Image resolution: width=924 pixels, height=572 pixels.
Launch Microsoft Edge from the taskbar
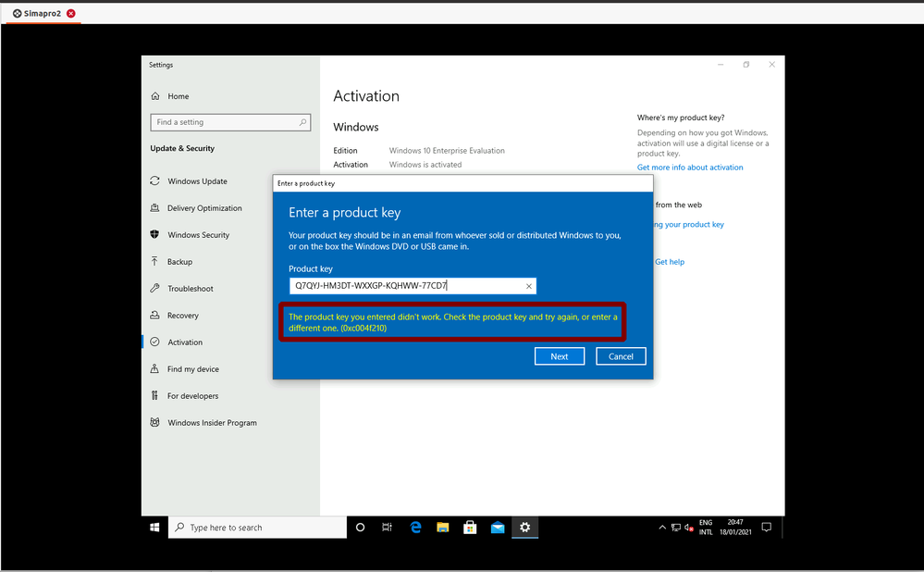(x=416, y=528)
